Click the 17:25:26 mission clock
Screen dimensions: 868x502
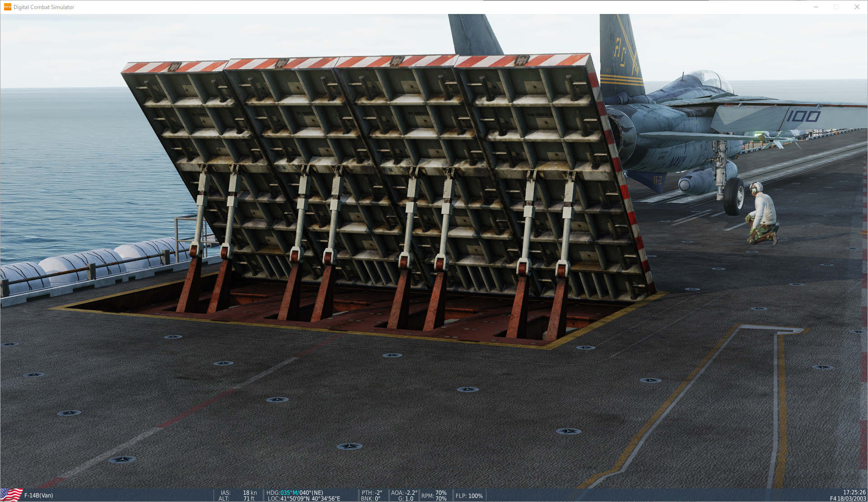[854, 492]
